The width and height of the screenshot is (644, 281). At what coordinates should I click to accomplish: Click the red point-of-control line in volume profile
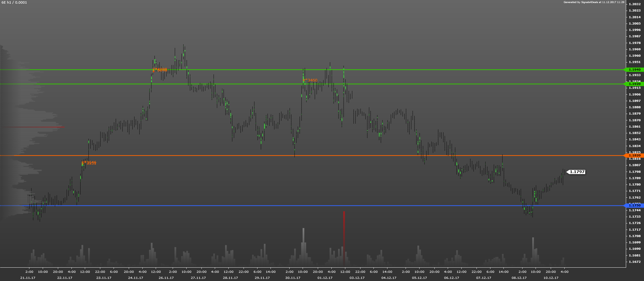click(x=36, y=127)
